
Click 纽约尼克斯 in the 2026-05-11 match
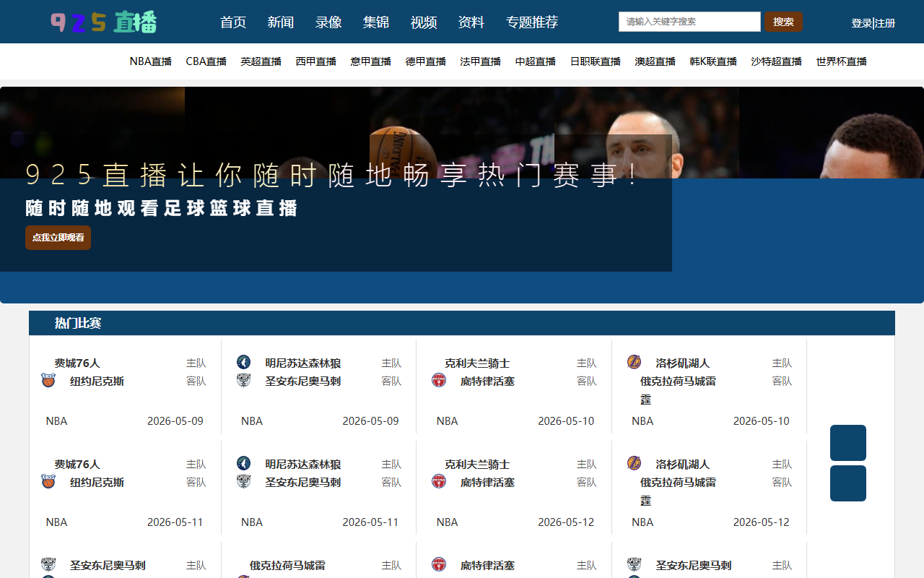[x=97, y=482]
